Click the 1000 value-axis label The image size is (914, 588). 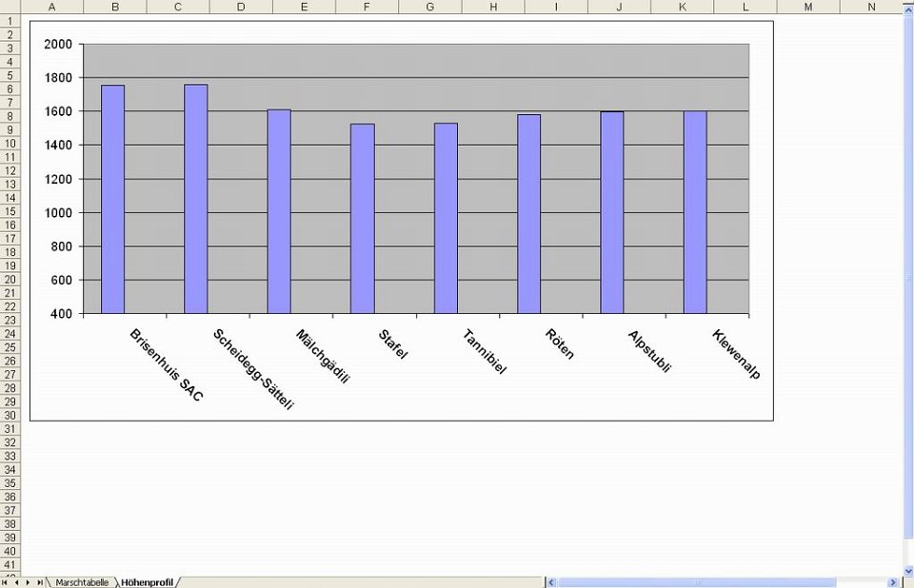58,213
